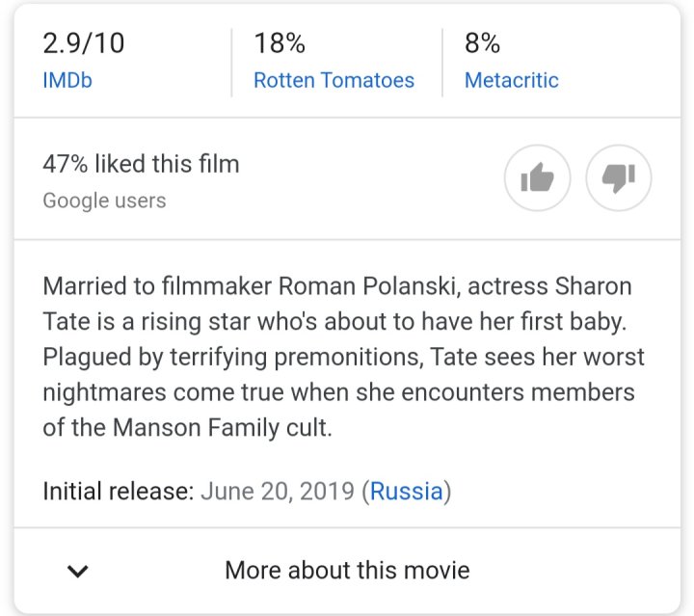Open the Rotten Tomatoes link
Screen dimensions: 694x616
[334, 81]
